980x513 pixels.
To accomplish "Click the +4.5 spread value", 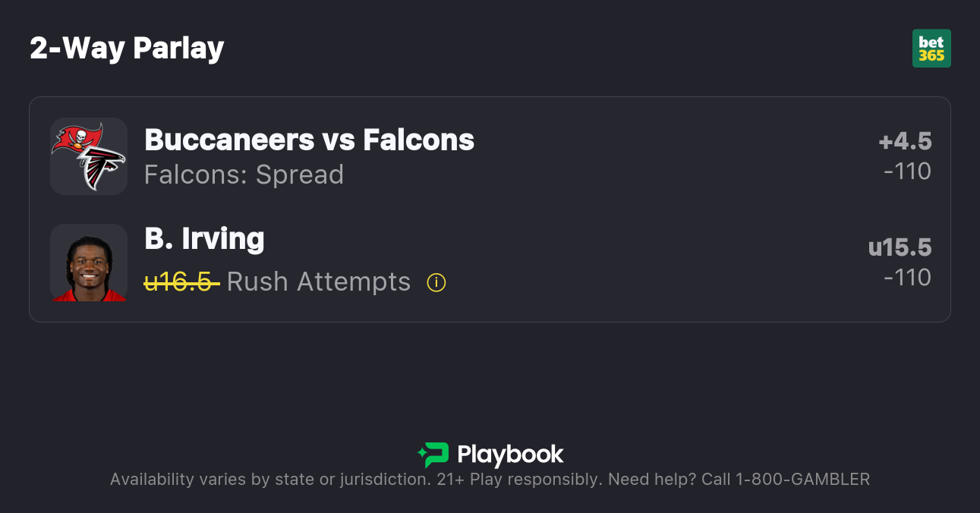I will coord(905,141).
